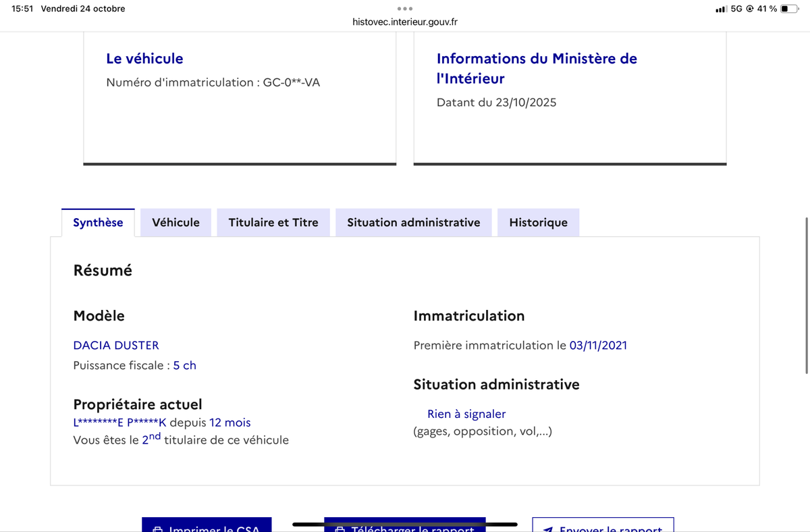Click the 2nd titulaire sentence
This screenshot has width=810, height=532.
pos(181,439)
